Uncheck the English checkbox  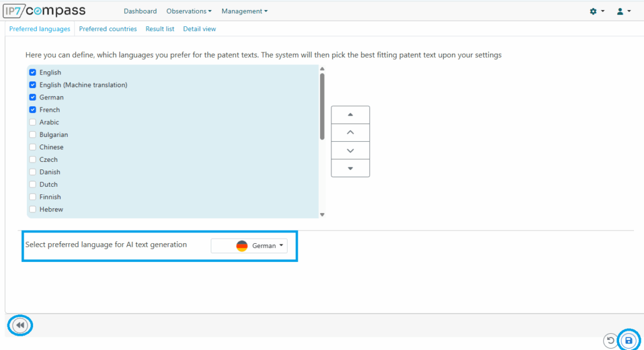[33, 72]
